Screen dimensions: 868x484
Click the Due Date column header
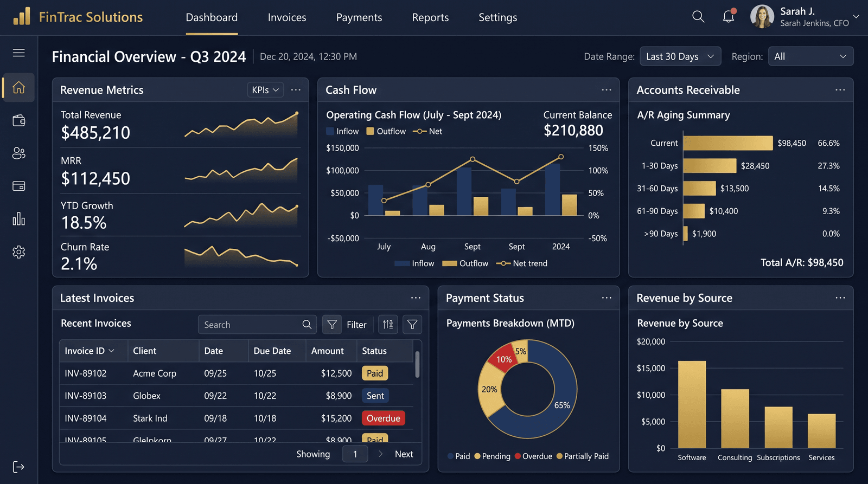[x=272, y=351]
